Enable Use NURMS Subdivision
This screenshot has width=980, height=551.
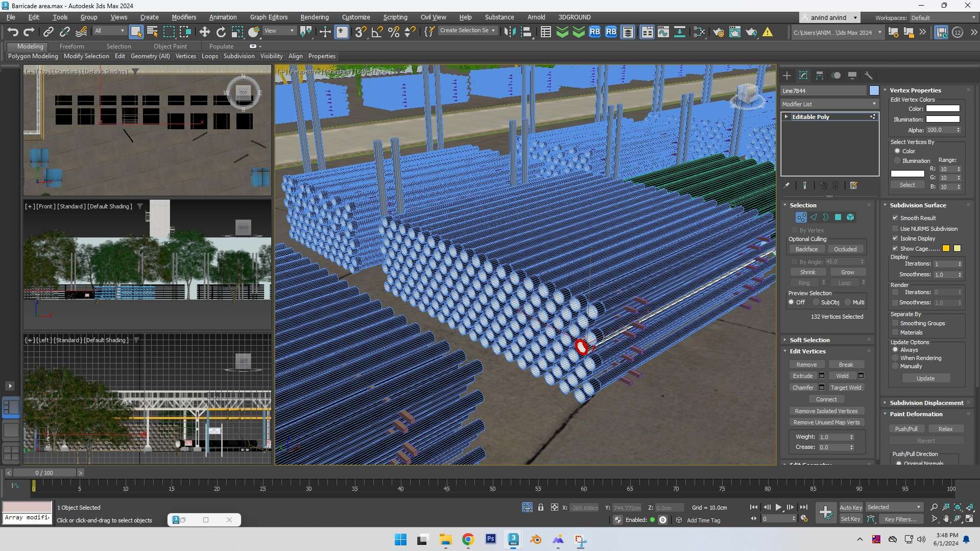click(x=895, y=228)
